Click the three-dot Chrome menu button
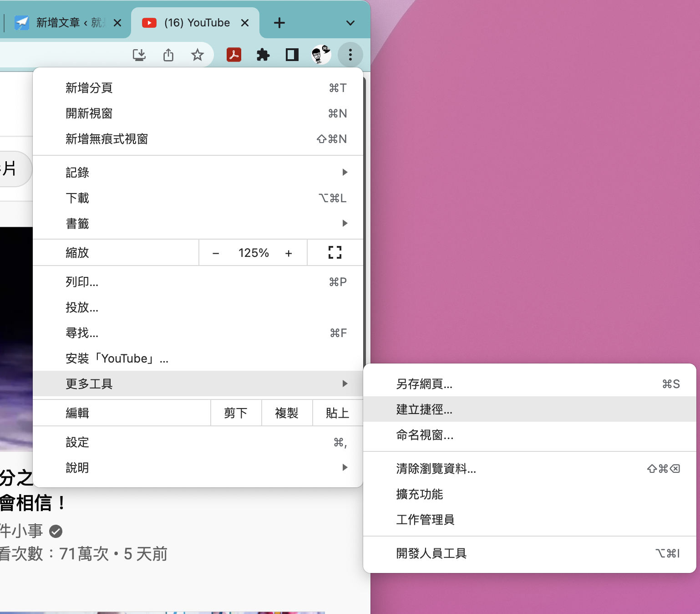The image size is (700, 614). (x=350, y=55)
